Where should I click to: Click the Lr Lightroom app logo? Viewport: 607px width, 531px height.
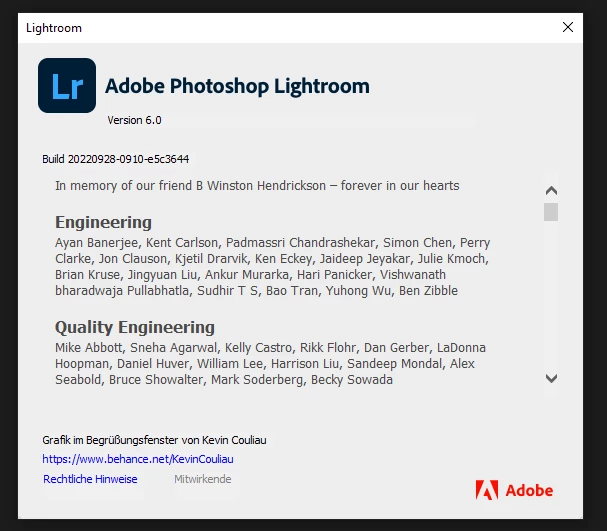tap(67, 86)
